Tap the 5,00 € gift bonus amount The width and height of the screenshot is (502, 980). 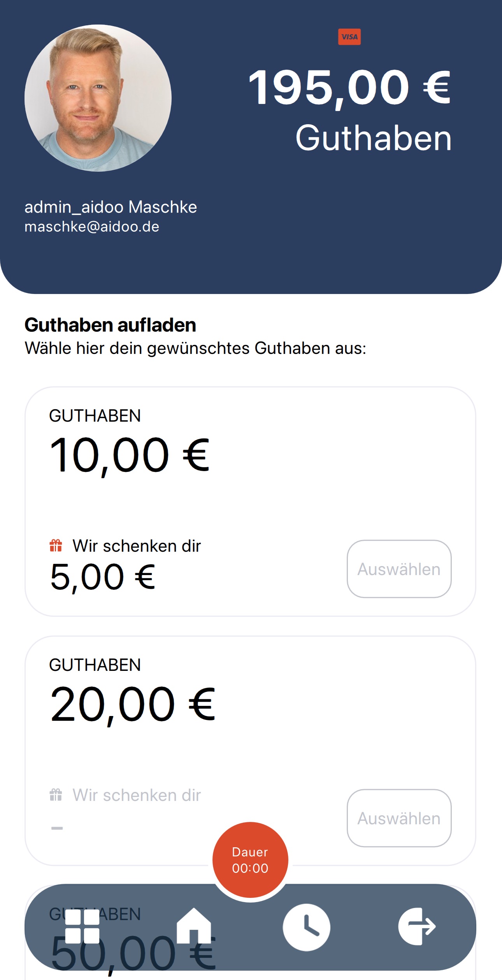click(x=102, y=577)
